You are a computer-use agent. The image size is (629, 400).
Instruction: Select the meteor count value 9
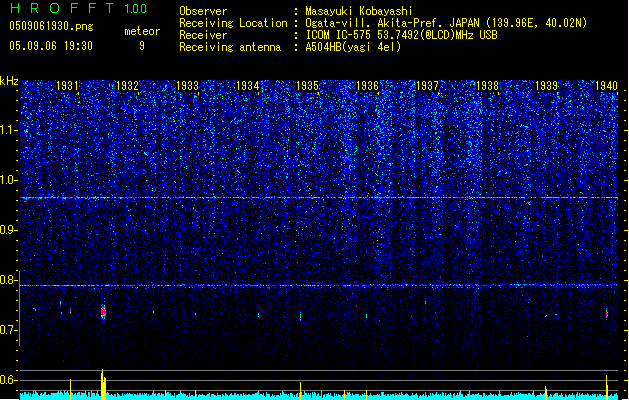tap(142, 46)
